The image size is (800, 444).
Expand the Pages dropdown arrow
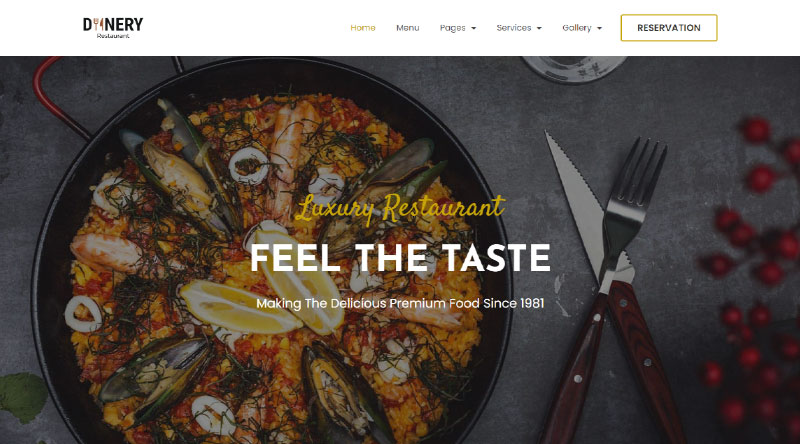coord(473,28)
